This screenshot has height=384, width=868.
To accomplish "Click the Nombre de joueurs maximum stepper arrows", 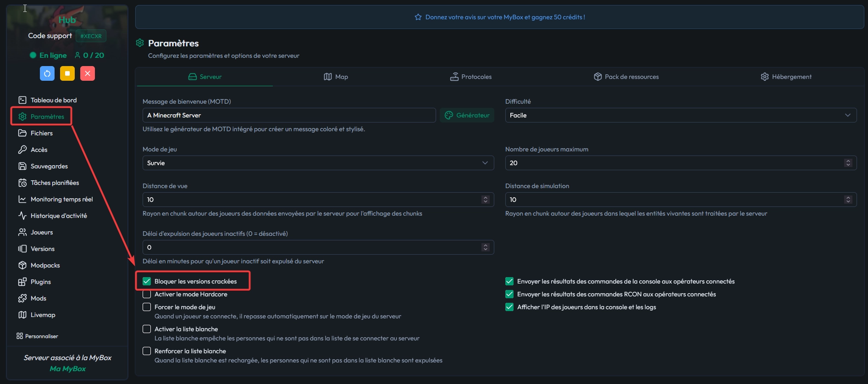I will pyautogui.click(x=848, y=163).
